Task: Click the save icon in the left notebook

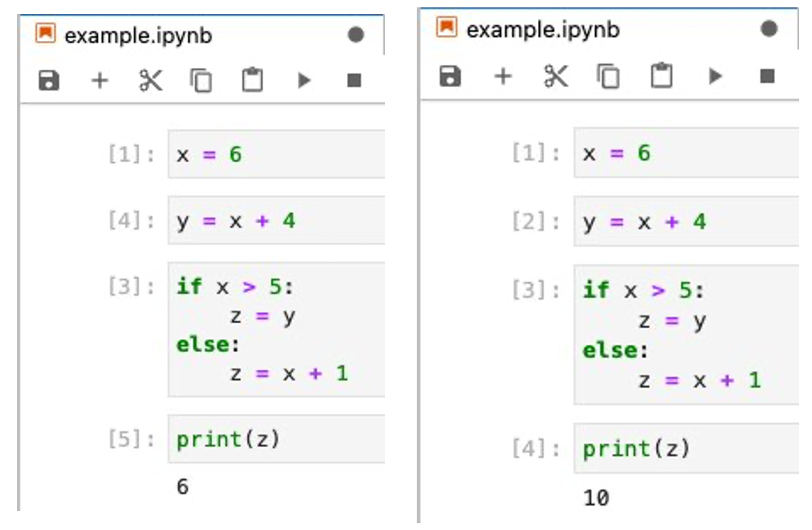Action: point(49,81)
